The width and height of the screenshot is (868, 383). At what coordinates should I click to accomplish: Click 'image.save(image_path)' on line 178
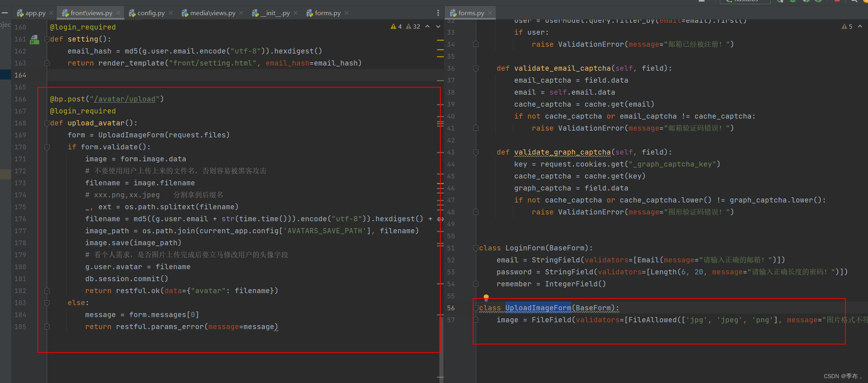coord(133,243)
